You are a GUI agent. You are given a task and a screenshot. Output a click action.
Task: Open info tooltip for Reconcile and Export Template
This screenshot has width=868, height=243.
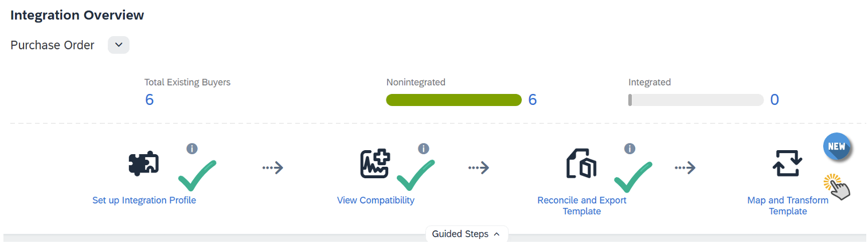point(630,148)
